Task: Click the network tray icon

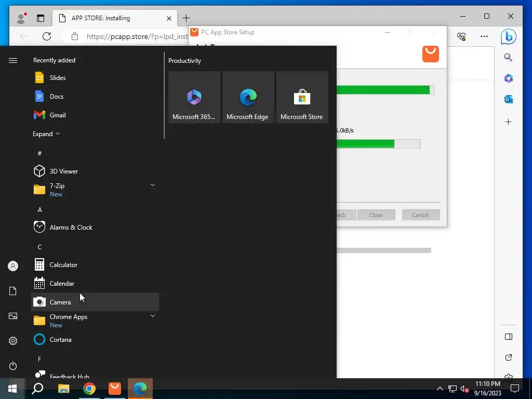Action: [453, 389]
